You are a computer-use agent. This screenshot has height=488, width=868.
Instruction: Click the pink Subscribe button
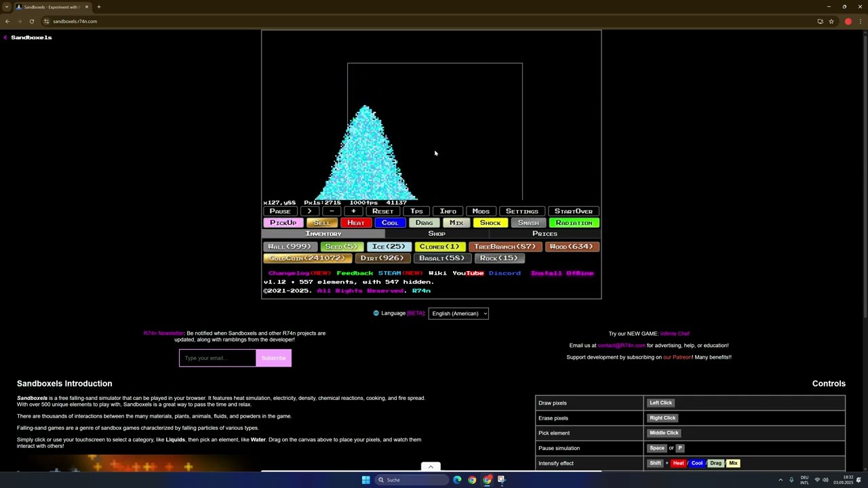click(274, 358)
